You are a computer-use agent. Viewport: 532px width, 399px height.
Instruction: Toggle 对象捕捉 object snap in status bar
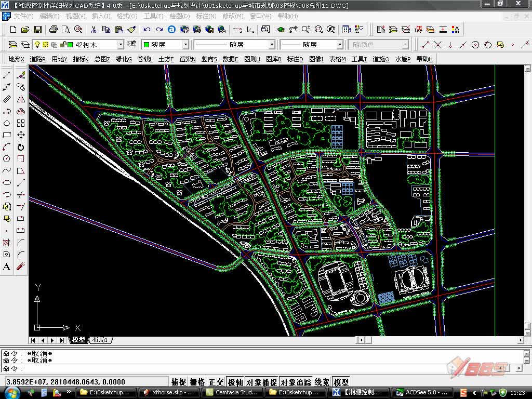point(261,382)
